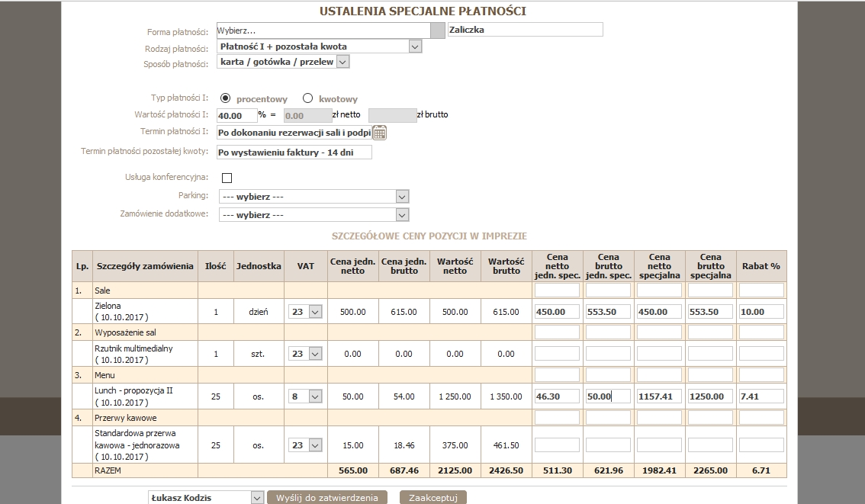865x504 pixels.
Task: Select the procentowy payment type
Action: click(225, 98)
